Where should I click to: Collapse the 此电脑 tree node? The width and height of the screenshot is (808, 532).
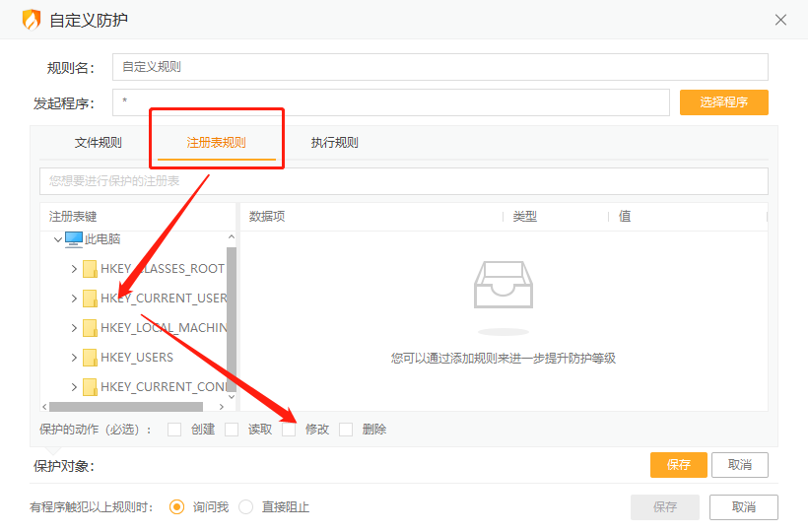tap(57, 239)
